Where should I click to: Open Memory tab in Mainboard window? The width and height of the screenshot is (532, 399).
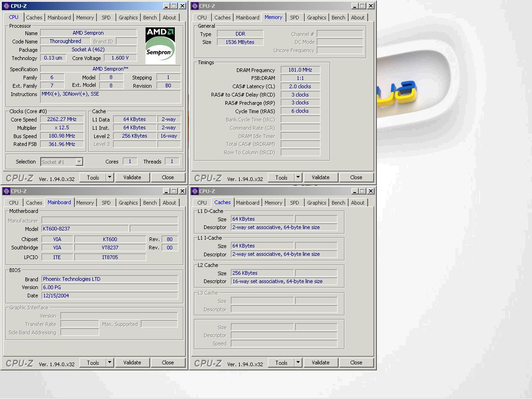(x=85, y=203)
